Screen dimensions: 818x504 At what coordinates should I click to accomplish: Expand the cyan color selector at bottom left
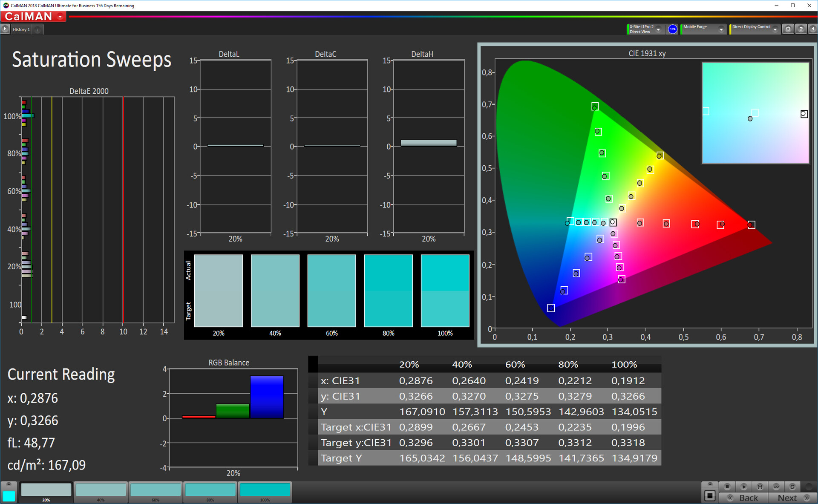(x=9, y=484)
